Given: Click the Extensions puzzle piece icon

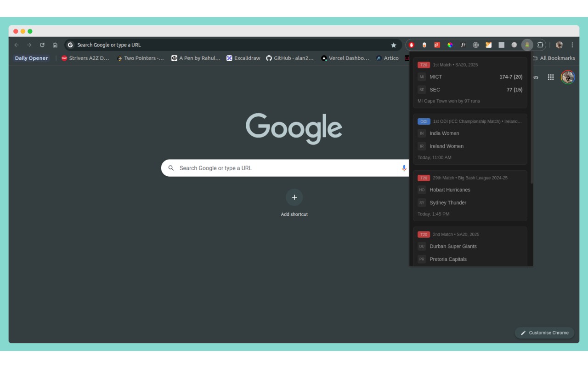Looking at the screenshot, I should click(540, 45).
